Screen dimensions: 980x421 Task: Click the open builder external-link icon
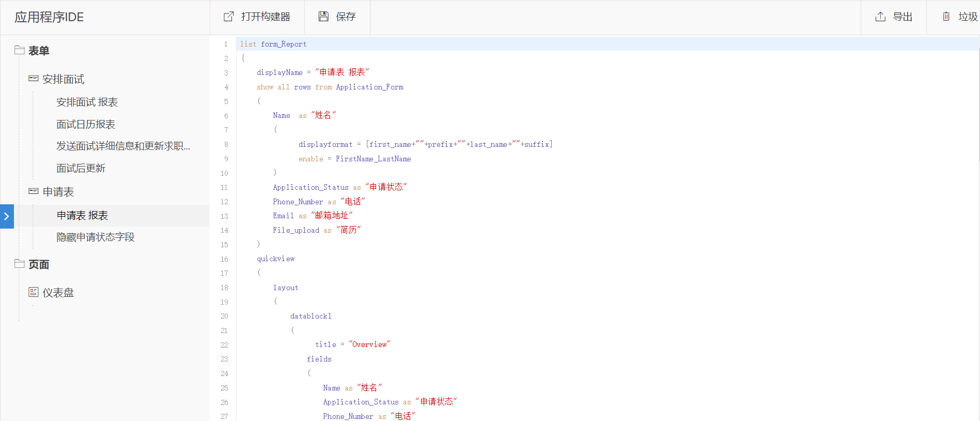(x=228, y=17)
